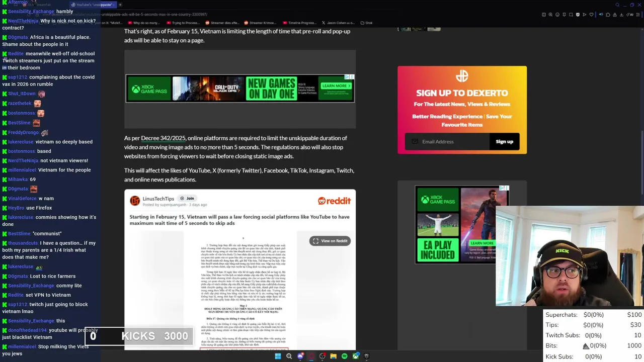The image size is (644, 362).
Task: Open Discord from the taskbar
Action: tap(300, 356)
